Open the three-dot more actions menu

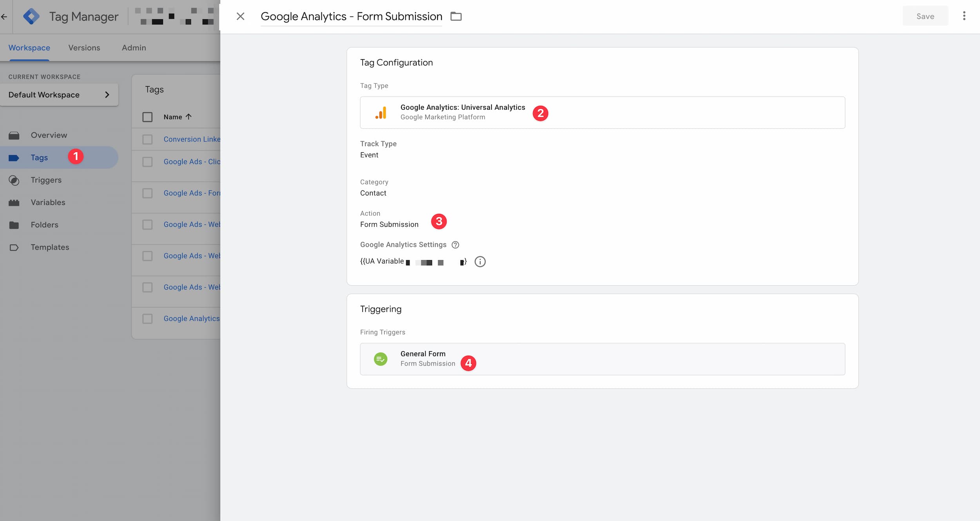tap(964, 16)
